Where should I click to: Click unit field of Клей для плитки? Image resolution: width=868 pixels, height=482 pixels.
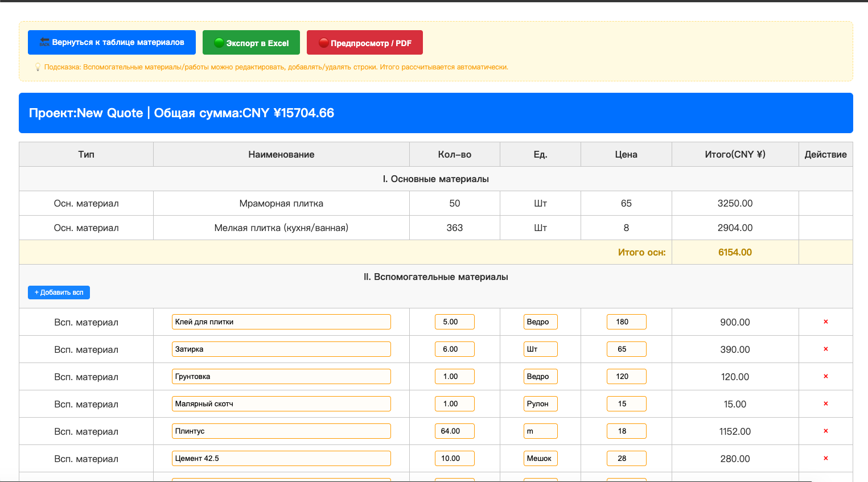pyautogui.click(x=541, y=322)
